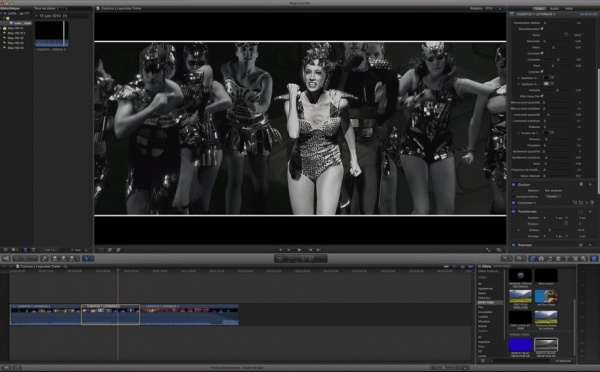
Task: Click the Correction 1 color board arrow
Action: tap(592, 202)
